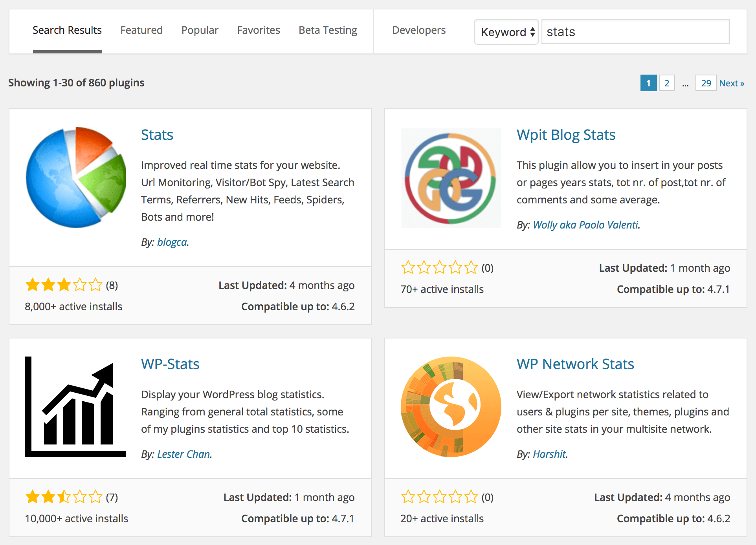Click the star rating of WP-Stats plugin

tap(64, 497)
